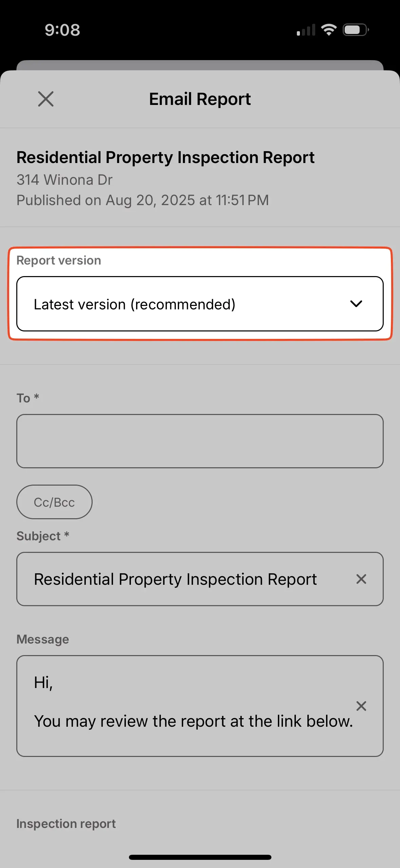Tap the Email Report title
Image resolution: width=400 pixels, height=868 pixels.
click(x=199, y=99)
